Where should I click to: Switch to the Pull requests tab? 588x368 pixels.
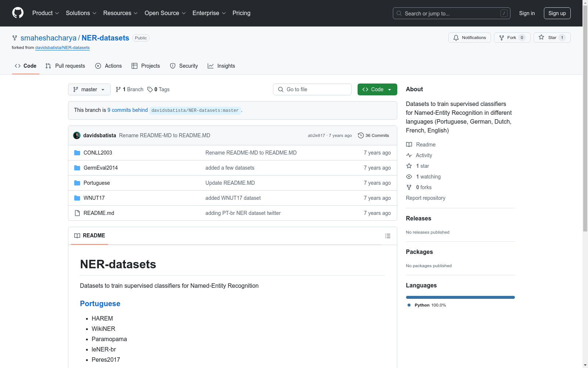click(65, 66)
